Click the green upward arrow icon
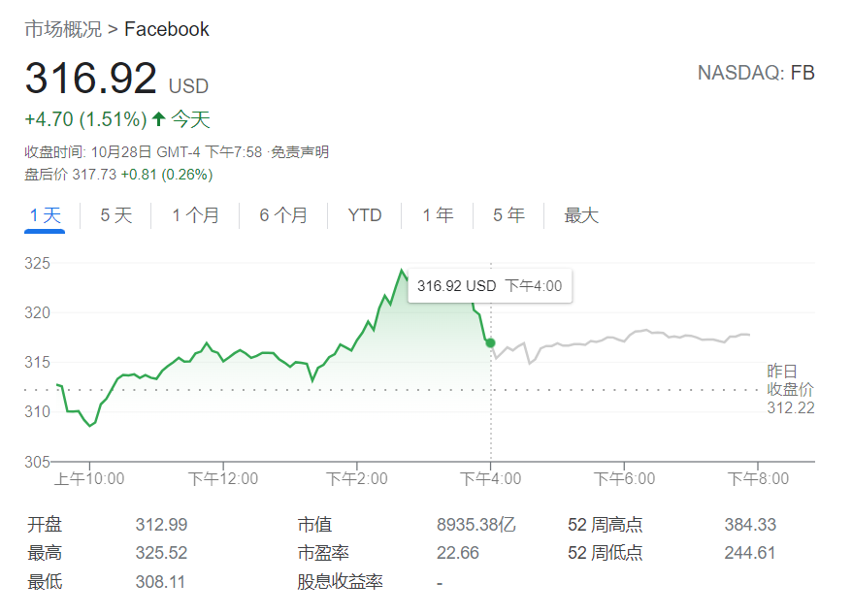The height and width of the screenshot is (616, 852). pos(159,120)
